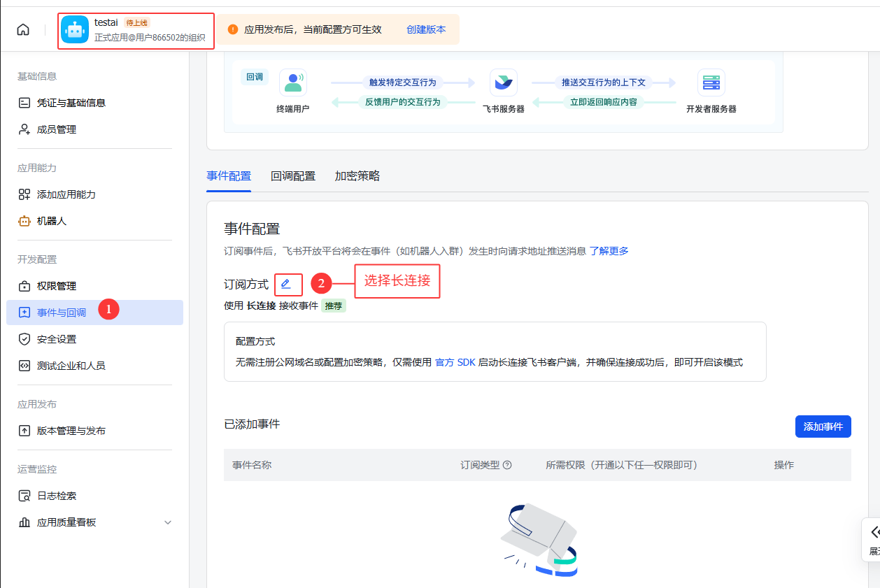The width and height of the screenshot is (880, 588).
Task: Select 成员管理 member management
Action: [x=64, y=129]
